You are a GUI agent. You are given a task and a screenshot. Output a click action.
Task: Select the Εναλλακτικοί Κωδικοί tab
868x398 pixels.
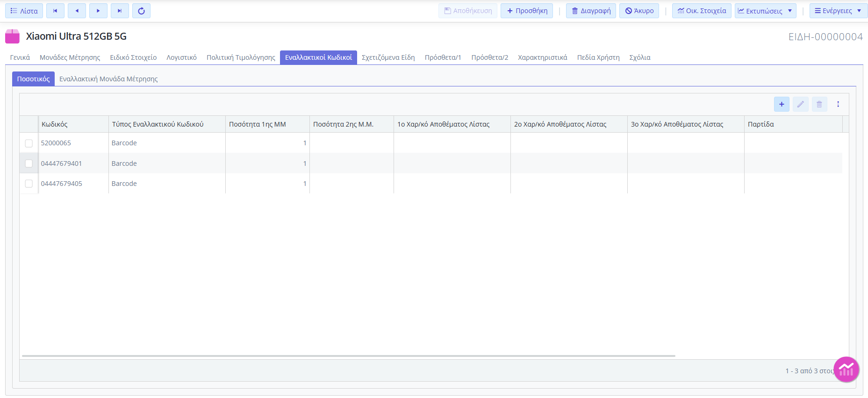pos(318,57)
